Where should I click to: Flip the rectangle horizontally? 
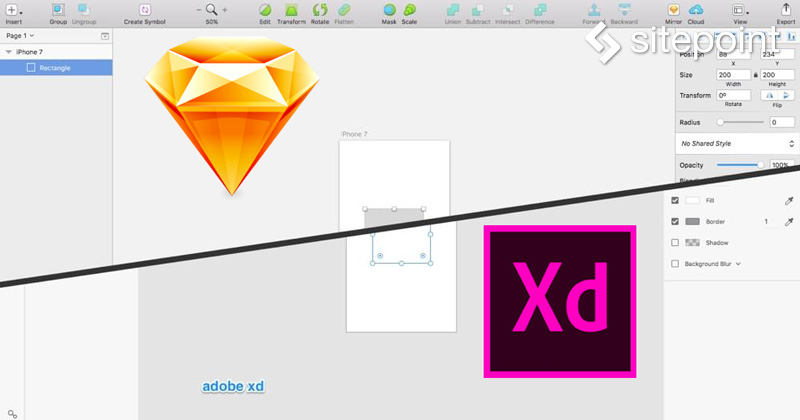click(769, 95)
